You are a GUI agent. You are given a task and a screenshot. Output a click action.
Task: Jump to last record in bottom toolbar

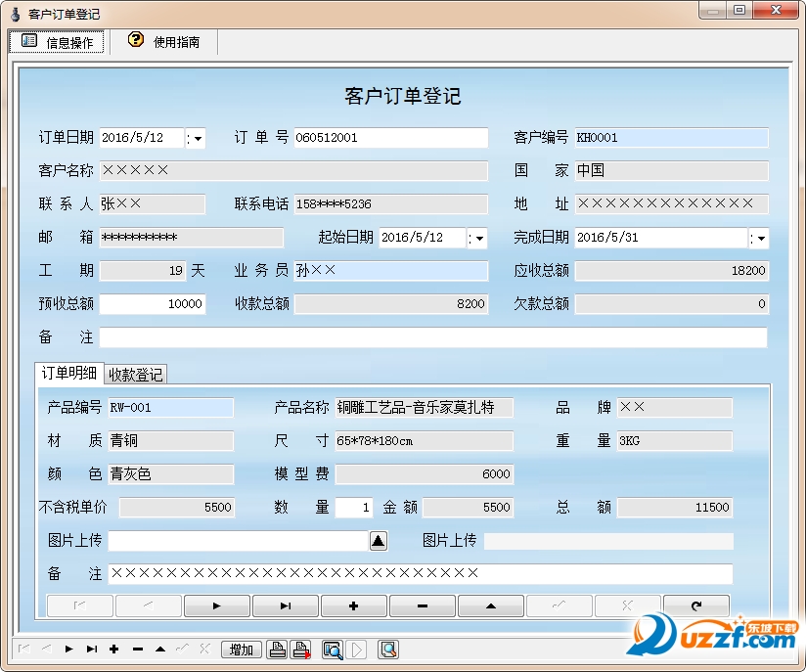(x=92, y=649)
